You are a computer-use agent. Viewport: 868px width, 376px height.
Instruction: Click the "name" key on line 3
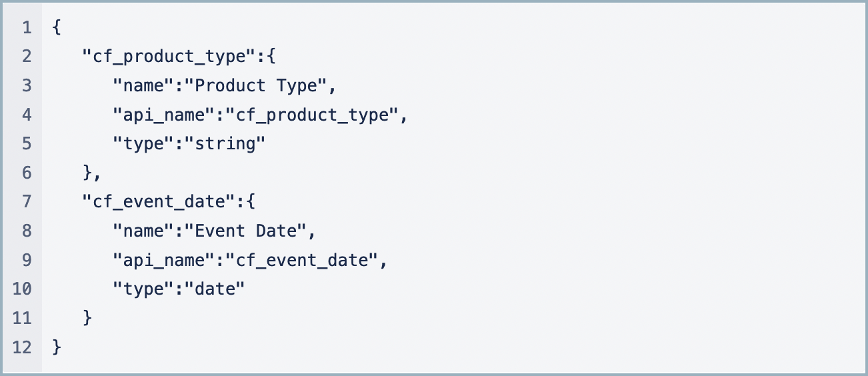pos(143,86)
